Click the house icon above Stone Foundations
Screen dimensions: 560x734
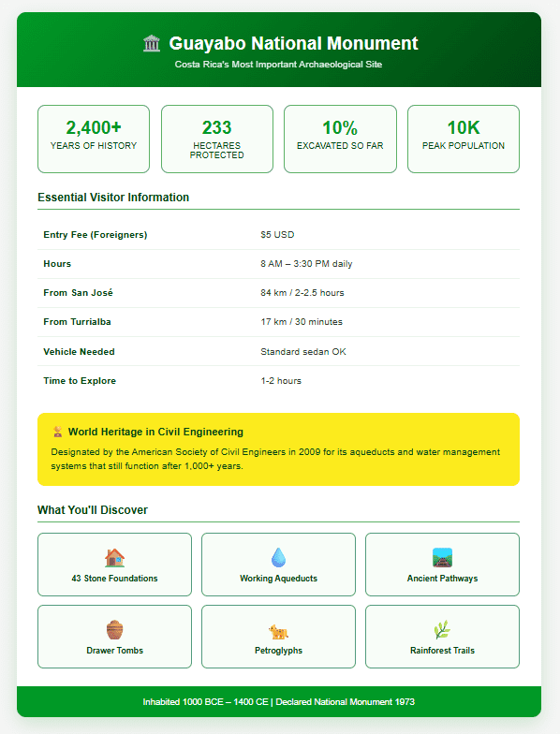[114, 558]
